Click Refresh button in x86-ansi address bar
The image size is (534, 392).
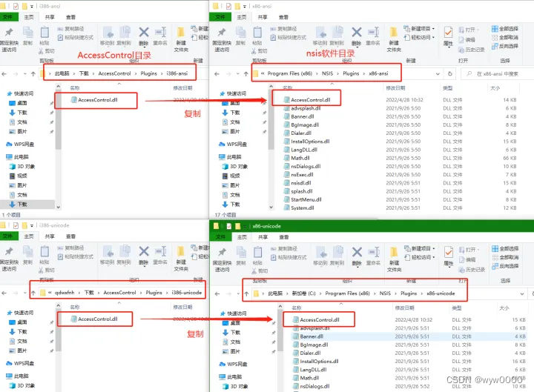[x=450, y=73]
